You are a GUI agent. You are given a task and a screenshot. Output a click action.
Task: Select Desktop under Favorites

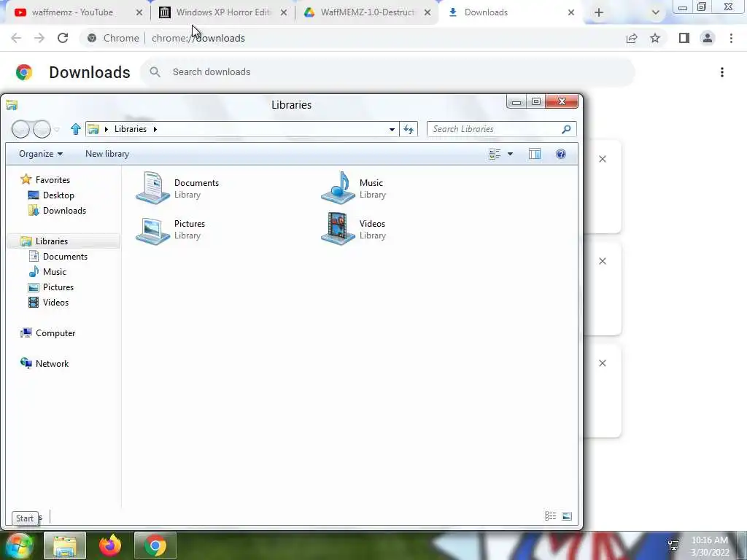52,195
